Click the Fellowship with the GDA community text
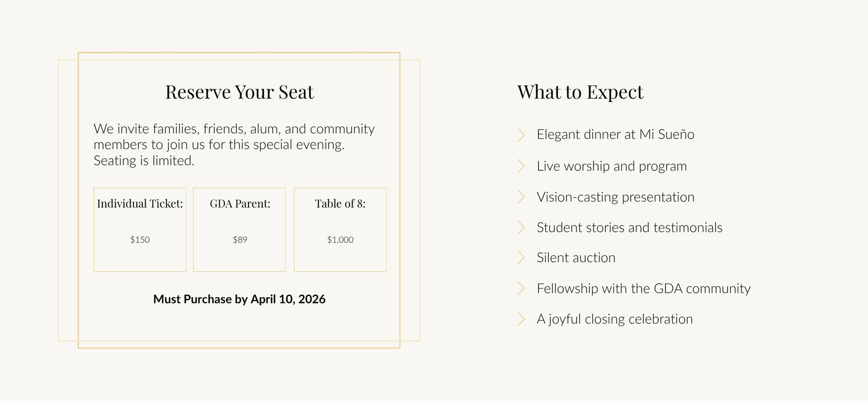 (x=643, y=288)
